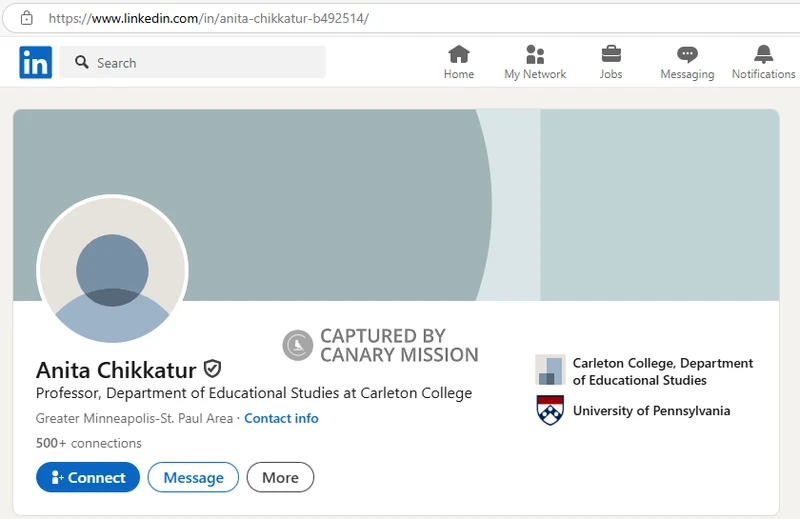This screenshot has width=800, height=519.
Task: Go to the Messaging label
Action: pyautogui.click(x=687, y=75)
